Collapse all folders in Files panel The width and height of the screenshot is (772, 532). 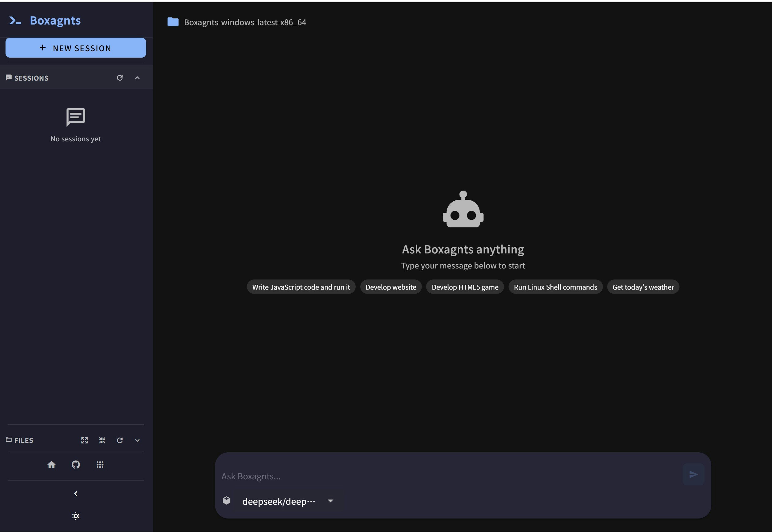102,440
